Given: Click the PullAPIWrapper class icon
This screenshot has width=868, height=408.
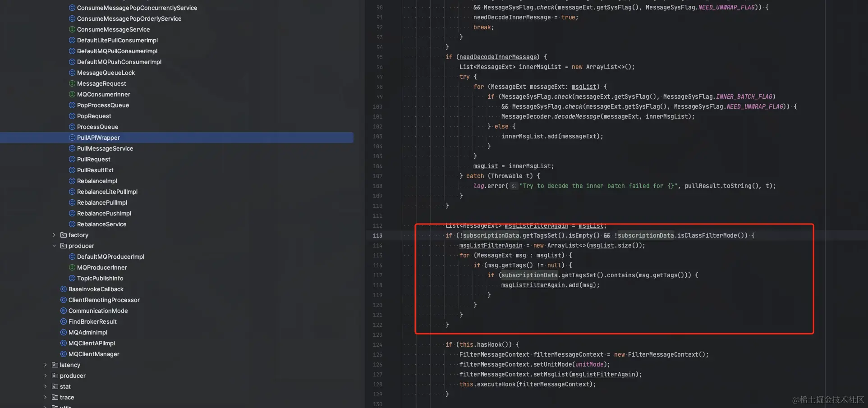Looking at the screenshot, I should click(72, 138).
